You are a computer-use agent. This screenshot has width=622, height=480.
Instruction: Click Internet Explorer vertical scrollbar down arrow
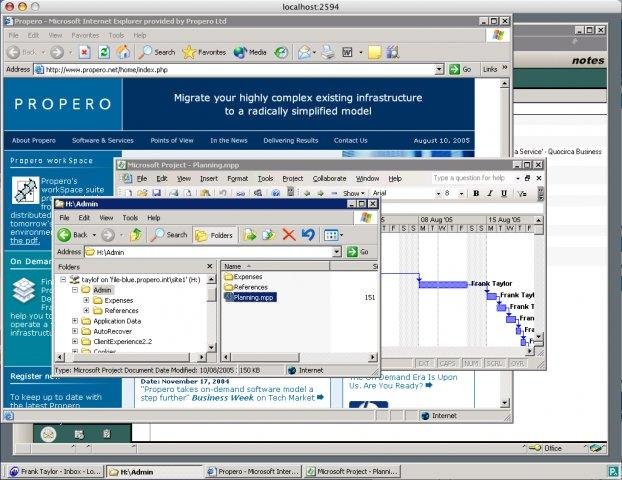505,403
